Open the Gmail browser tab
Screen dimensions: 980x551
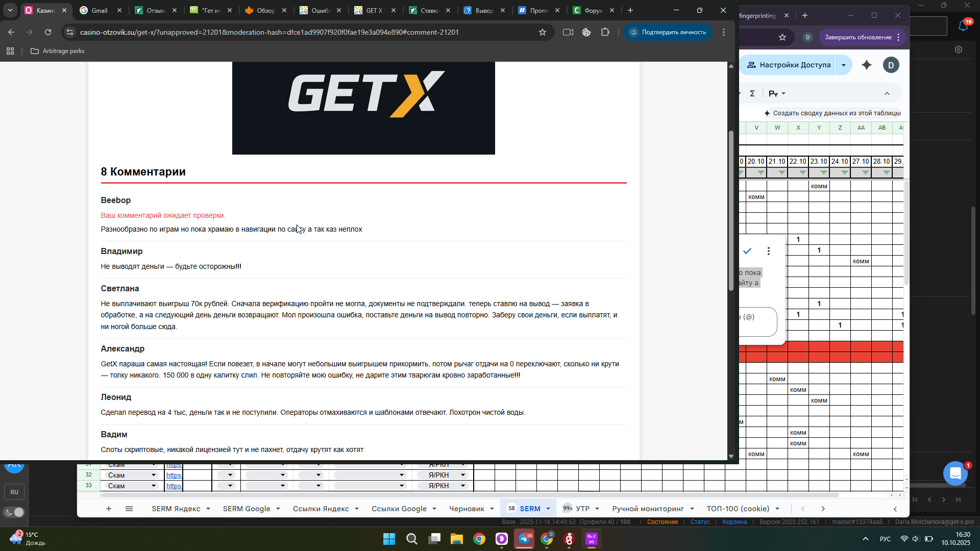(100, 10)
